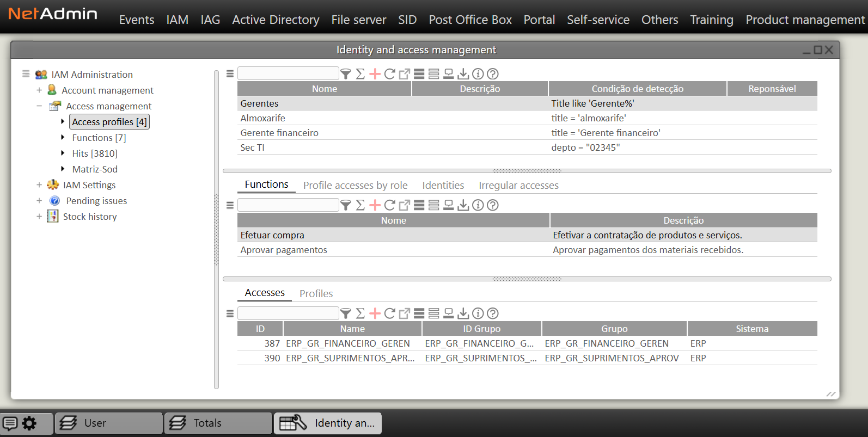This screenshot has width=868, height=437.
Task: Open the hamburger menu of the profiles grid
Action: (230, 73)
